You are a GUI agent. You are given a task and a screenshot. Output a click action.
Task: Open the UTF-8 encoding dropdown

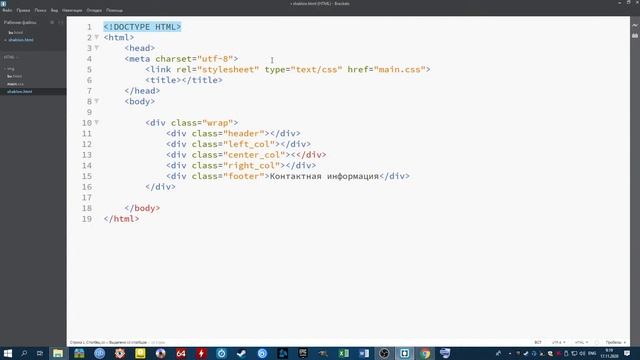558,342
